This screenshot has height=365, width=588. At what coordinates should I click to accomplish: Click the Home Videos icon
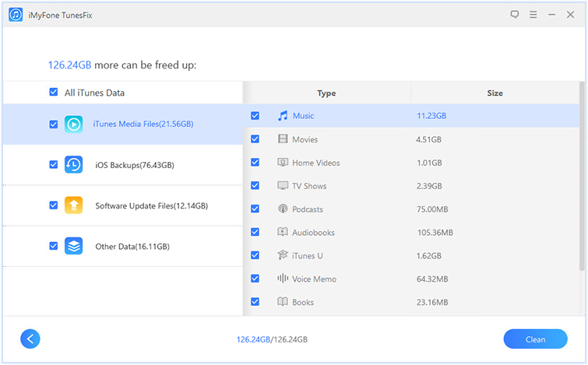click(x=283, y=162)
